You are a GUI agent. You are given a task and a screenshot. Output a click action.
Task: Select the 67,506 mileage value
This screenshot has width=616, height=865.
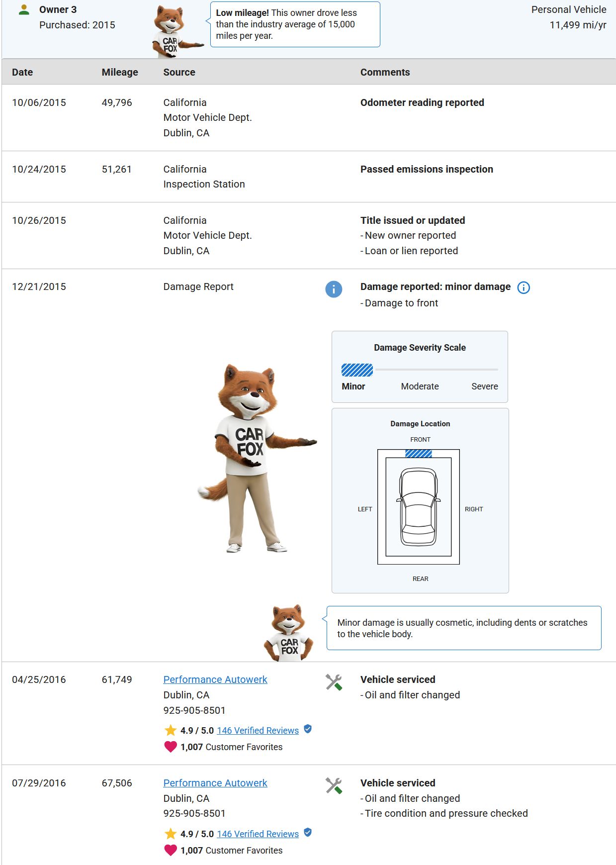(x=117, y=783)
